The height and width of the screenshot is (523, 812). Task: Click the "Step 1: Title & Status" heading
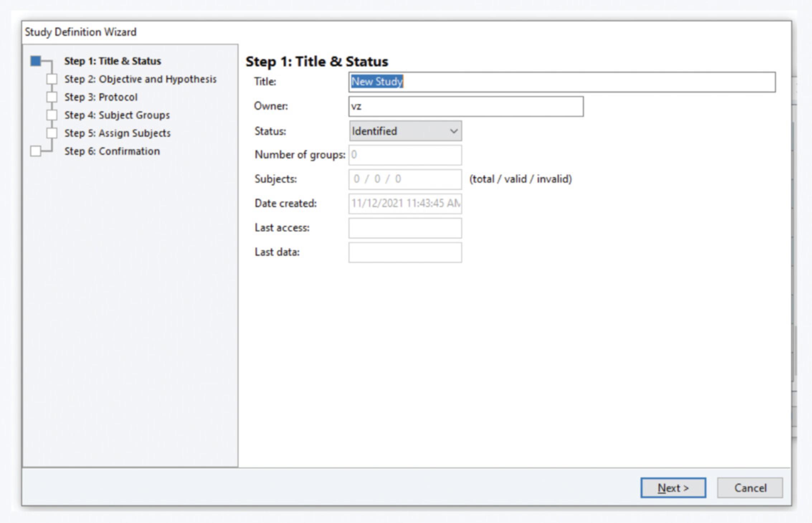(x=317, y=62)
